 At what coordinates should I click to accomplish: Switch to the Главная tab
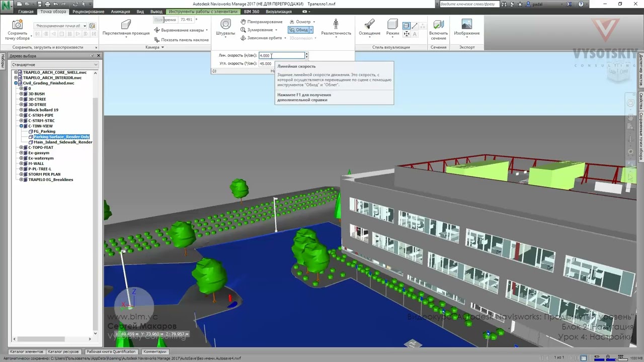[26, 12]
